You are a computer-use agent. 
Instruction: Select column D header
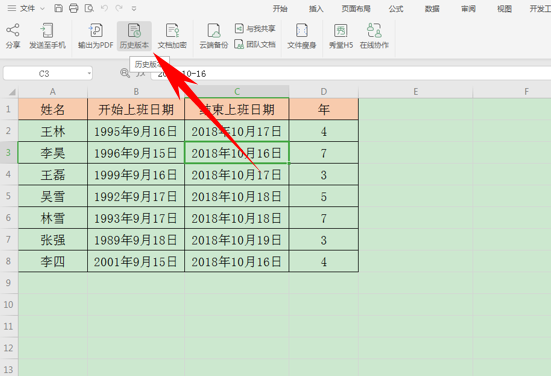tap(324, 92)
